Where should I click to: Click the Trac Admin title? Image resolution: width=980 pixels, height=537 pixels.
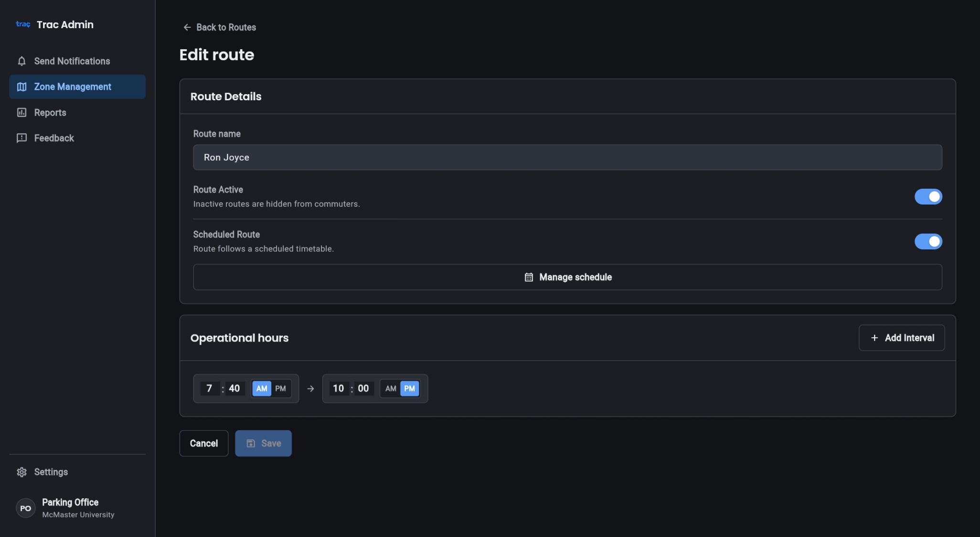[x=65, y=24]
